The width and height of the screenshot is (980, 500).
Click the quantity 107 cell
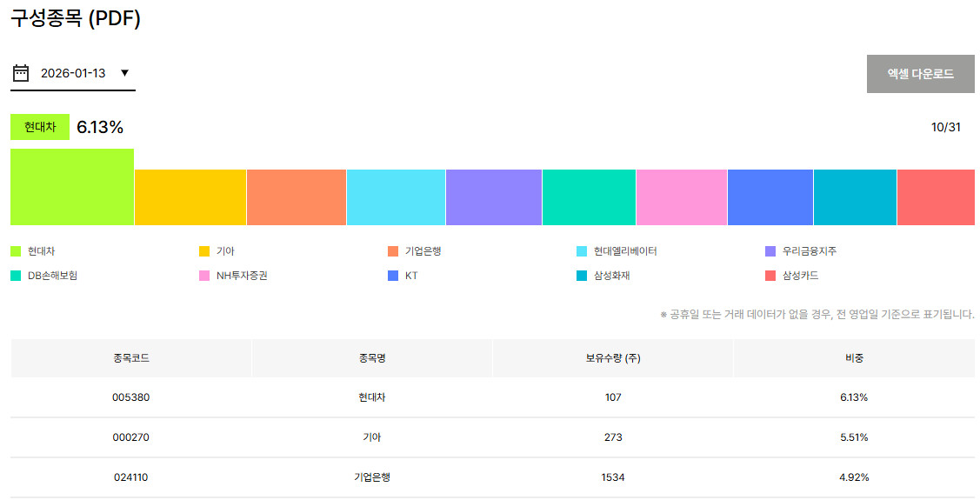coord(613,397)
